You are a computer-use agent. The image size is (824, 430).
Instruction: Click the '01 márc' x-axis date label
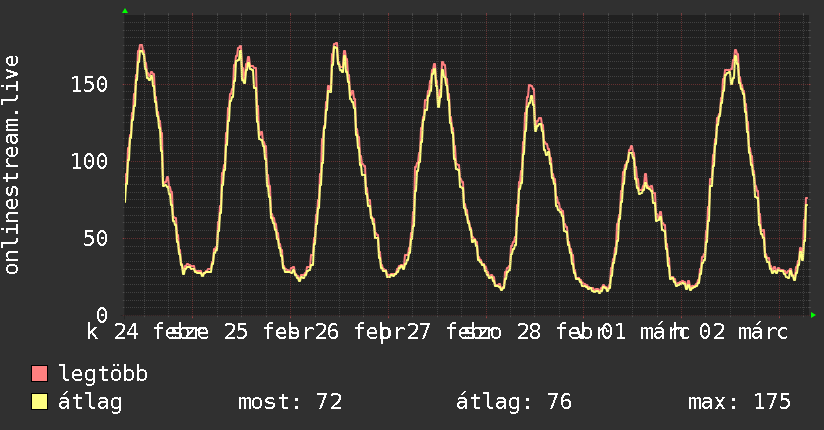(x=645, y=332)
